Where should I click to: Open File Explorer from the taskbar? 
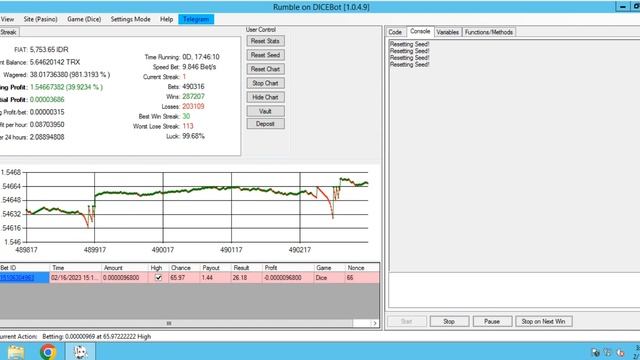(x=16, y=352)
